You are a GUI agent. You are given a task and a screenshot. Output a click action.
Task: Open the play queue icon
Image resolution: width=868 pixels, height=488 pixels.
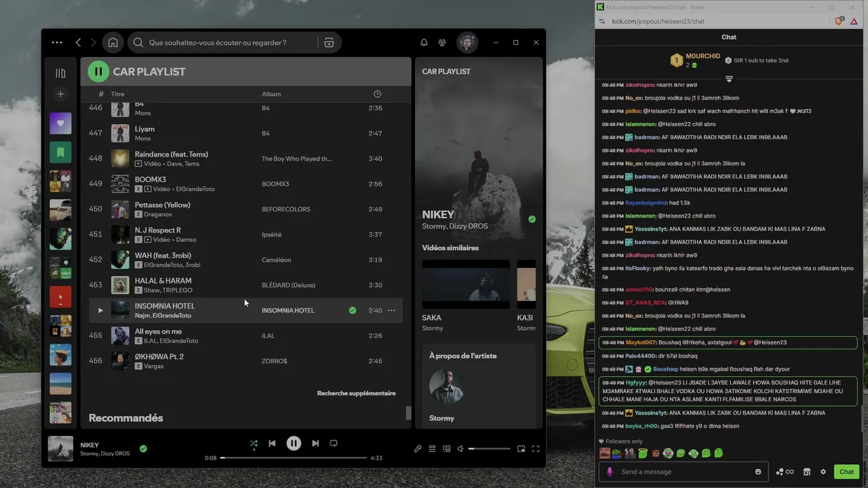(432, 449)
